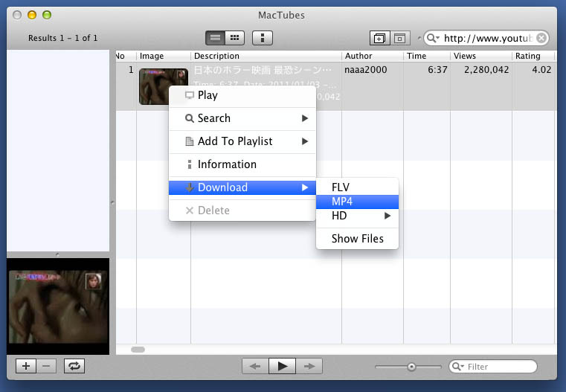Click the Download submenu arrow
The width and height of the screenshot is (566, 392).
305,187
